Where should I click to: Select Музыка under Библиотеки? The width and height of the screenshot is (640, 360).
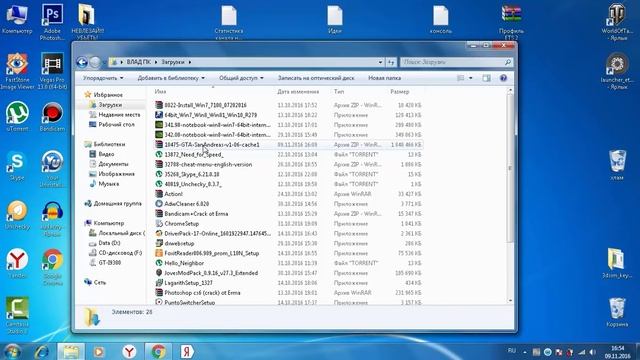click(109, 184)
